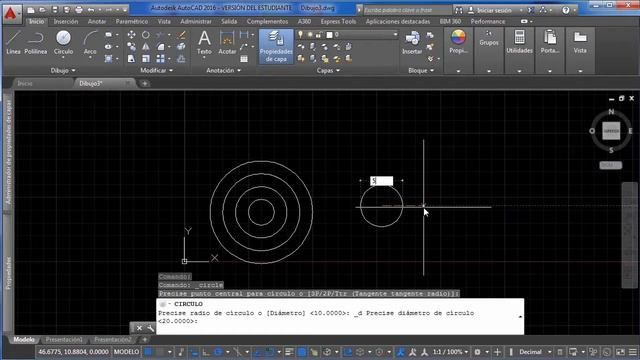Toggle Ortho mode in status bar
This screenshot has width=640, height=360.
(206, 352)
